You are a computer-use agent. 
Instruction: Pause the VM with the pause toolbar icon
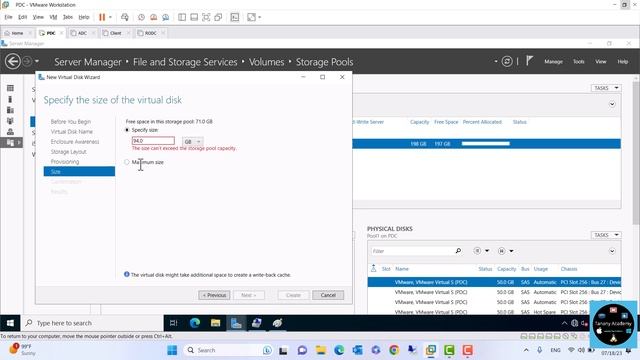tap(102, 17)
